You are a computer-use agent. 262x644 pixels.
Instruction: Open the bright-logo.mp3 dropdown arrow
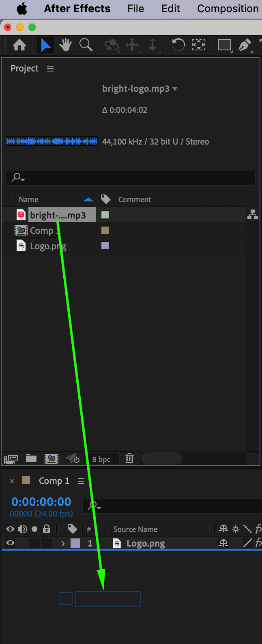175,89
